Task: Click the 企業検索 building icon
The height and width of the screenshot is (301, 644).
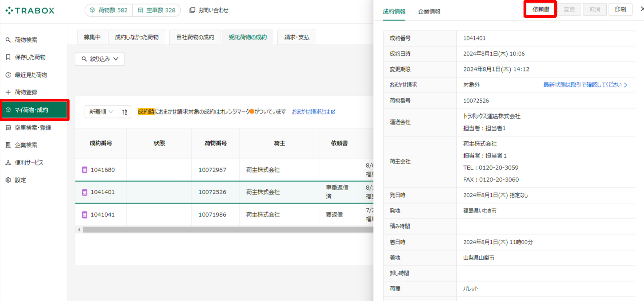Action: 8,145
